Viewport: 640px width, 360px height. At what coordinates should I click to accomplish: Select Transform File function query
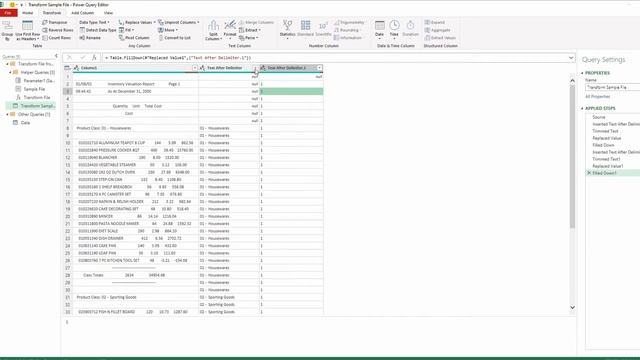coord(33,98)
